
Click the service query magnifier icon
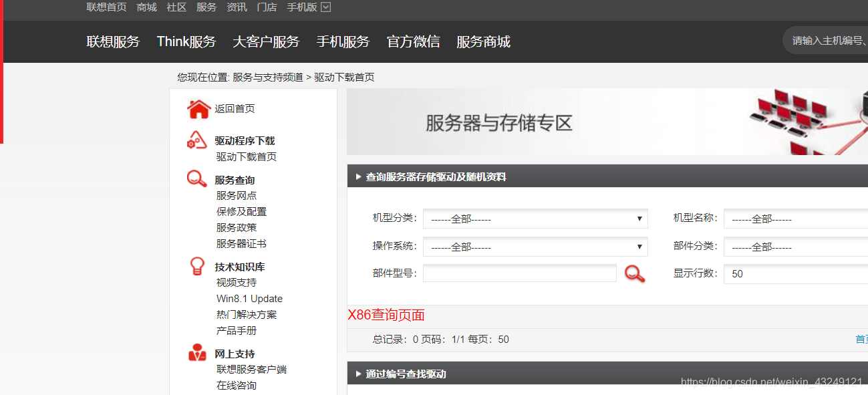point(196,178)
